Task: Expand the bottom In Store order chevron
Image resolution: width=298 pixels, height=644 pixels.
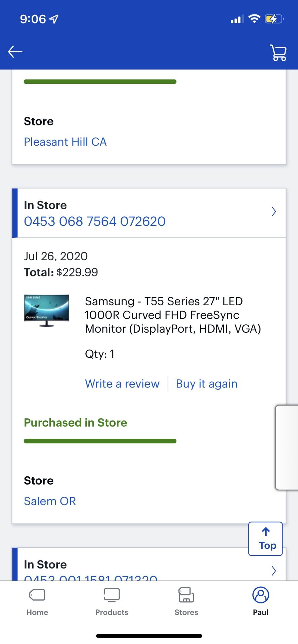Action: tap(273, 571)
